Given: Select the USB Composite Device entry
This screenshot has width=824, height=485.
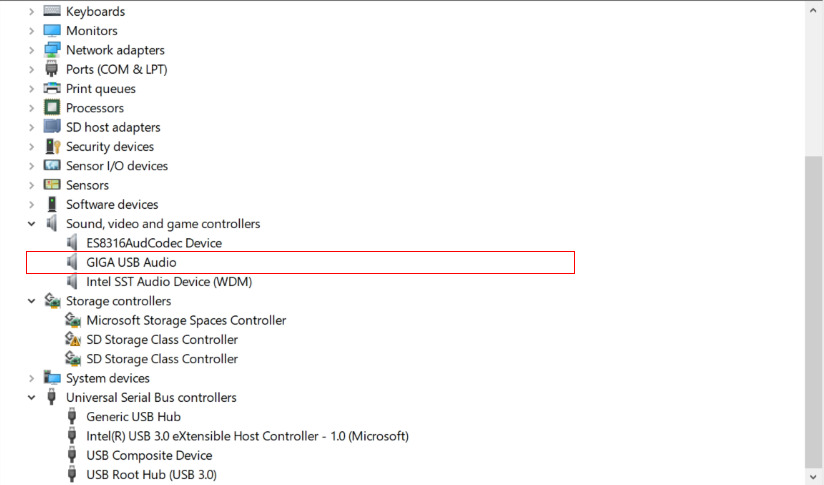Looking at the screenshot, I should (149, 456).
